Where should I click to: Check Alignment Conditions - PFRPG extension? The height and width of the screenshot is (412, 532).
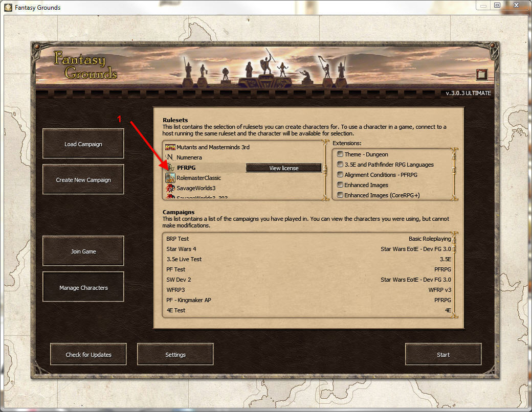point(340,174)
